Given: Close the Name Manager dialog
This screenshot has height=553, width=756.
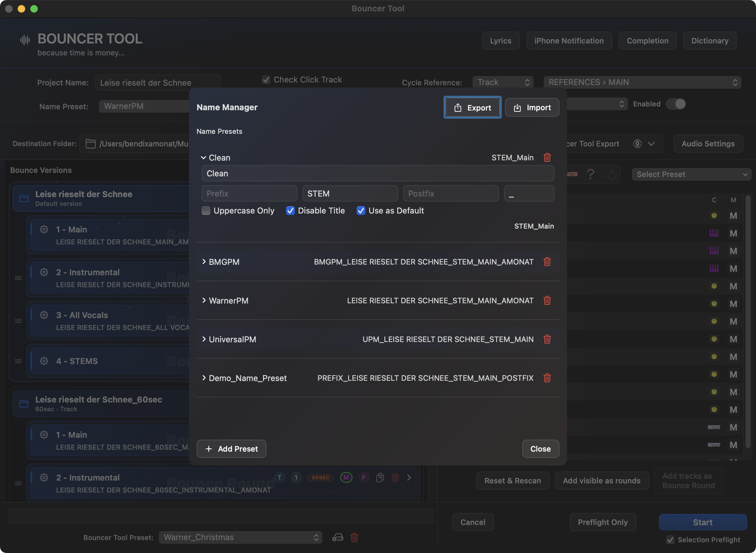Looking at the screenshot, I should pyautogui.click(x=541, y=448).
